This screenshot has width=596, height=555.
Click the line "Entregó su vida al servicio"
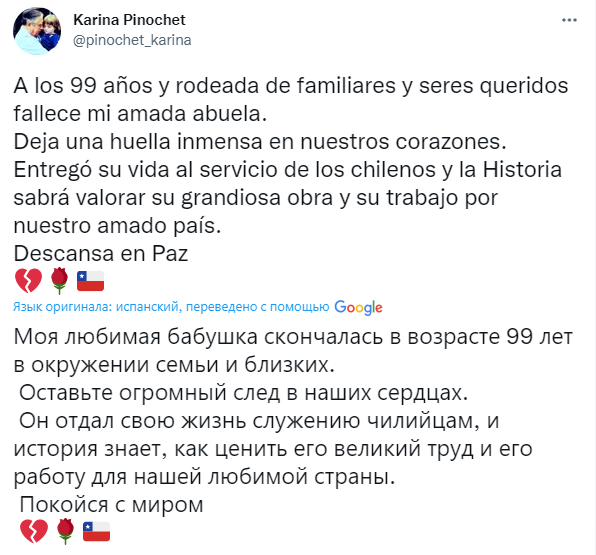click(288, 170)
